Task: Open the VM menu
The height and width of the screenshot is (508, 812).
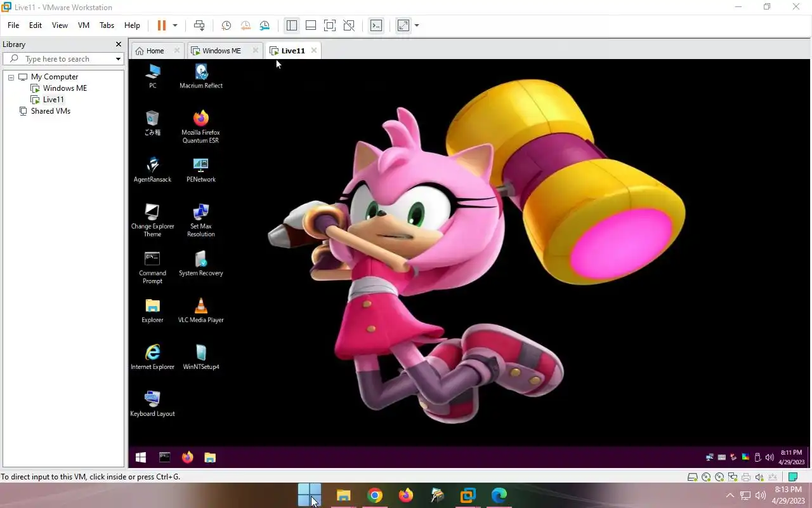Action: point(84,25)
